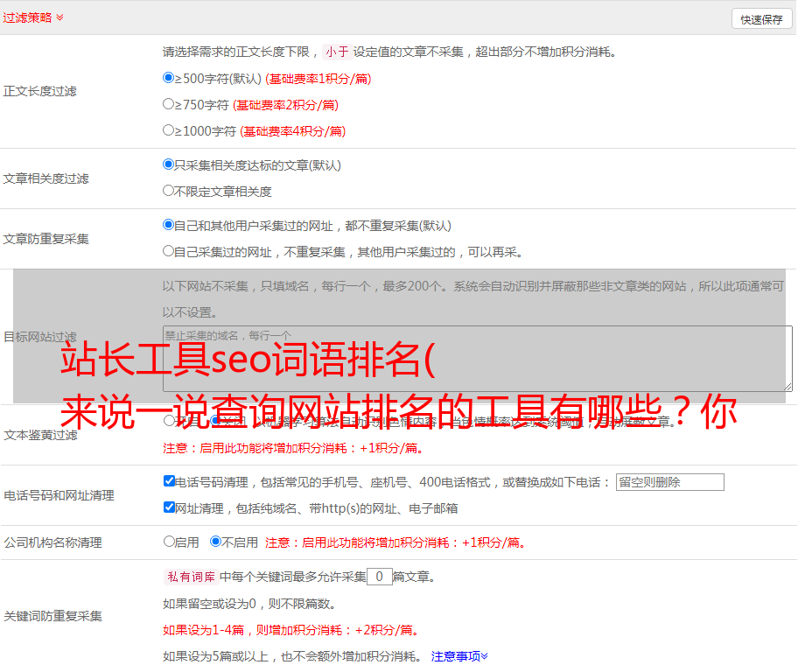The height and width of the screenshot is (672, 798).
Task: Click the 快速保存 button
Action: coord(761,19)
